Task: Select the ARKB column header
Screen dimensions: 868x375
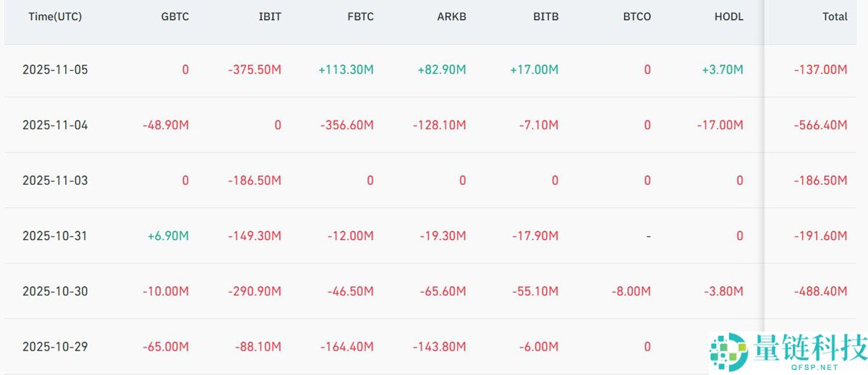Action: point(452,17)
